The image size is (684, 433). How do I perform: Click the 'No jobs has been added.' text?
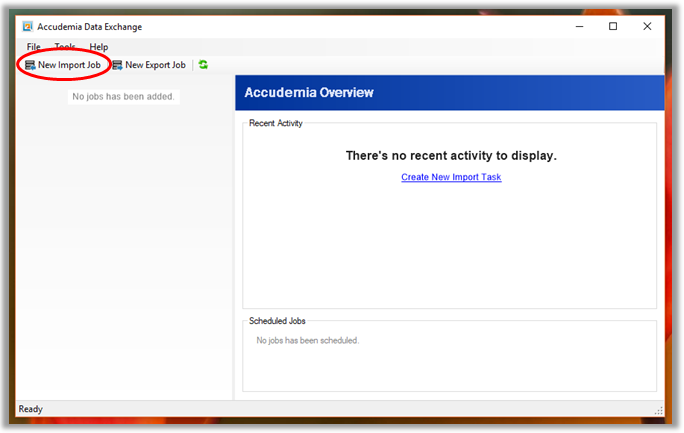pyautogui.click(x=123, y=97)
